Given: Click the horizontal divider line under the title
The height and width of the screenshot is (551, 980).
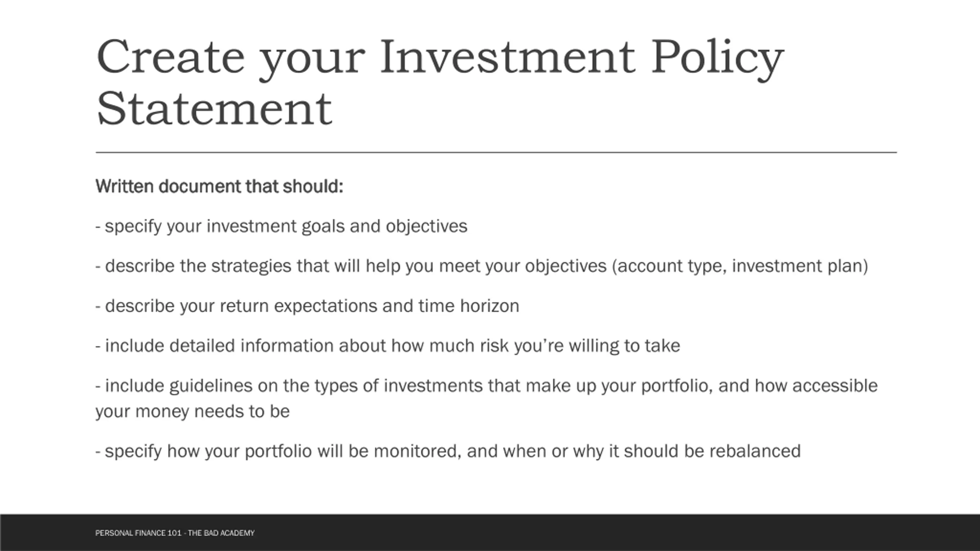Looking at the screenshot, I should click(x=496, y=152).
